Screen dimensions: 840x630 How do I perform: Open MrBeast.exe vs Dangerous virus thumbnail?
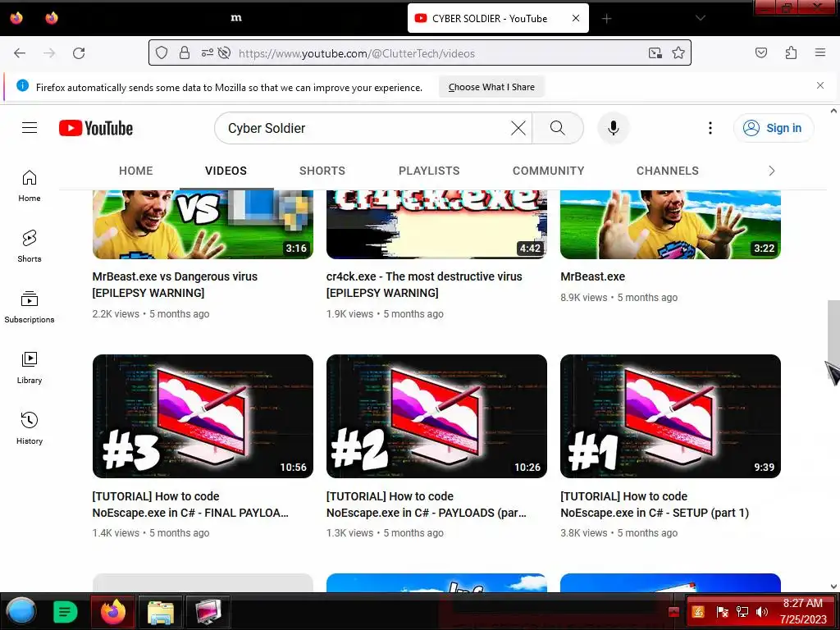[x=203, y=225]
